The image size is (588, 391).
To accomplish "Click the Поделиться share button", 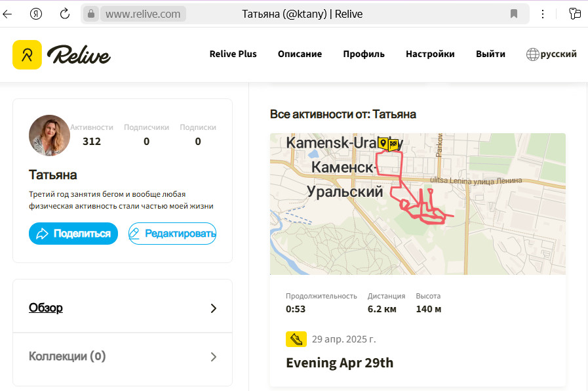I will pyautogui.click(x=73, y=234).
